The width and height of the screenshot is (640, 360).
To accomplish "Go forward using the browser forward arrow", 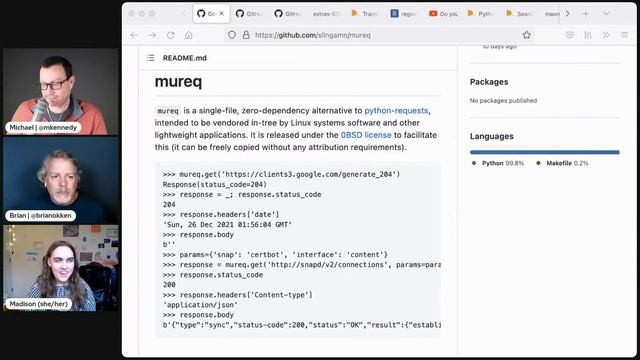I will (x=152, y=35).
